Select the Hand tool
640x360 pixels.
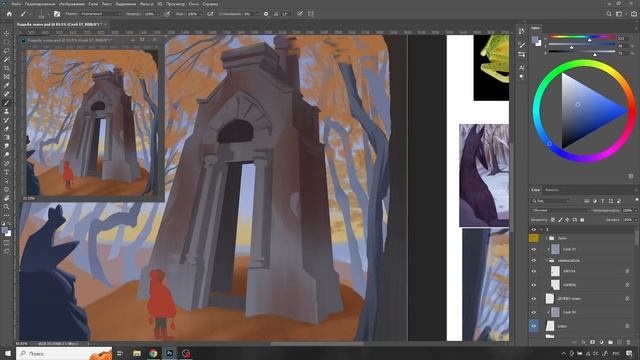(6, 198)
